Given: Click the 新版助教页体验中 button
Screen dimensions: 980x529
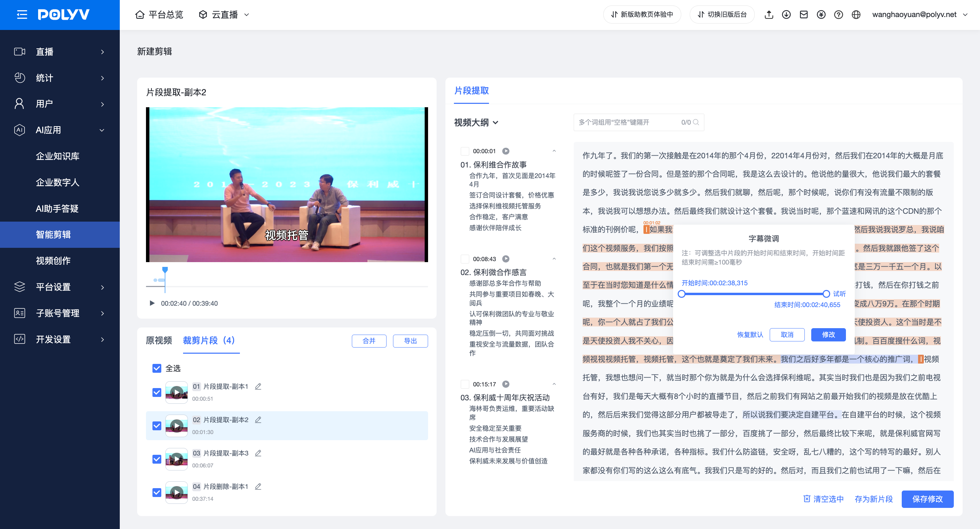Looking at the screenshot, I should tap(642, 14).
